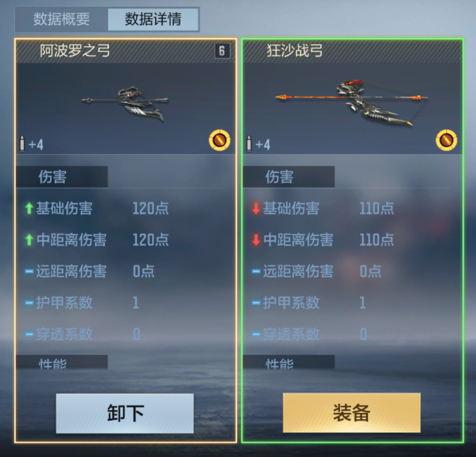Screen dimensions: 476x457
Task: Expand 性能 section in left card
Action: 62,362
